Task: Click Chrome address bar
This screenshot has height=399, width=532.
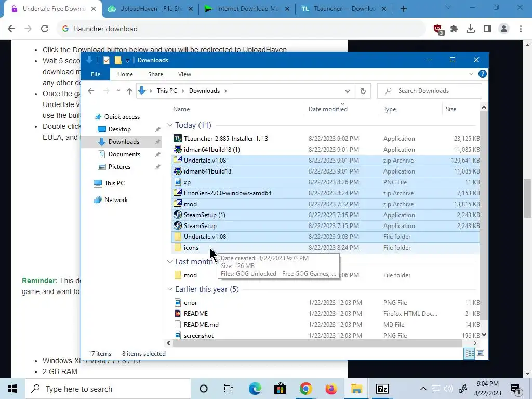Action: (241, 29)
